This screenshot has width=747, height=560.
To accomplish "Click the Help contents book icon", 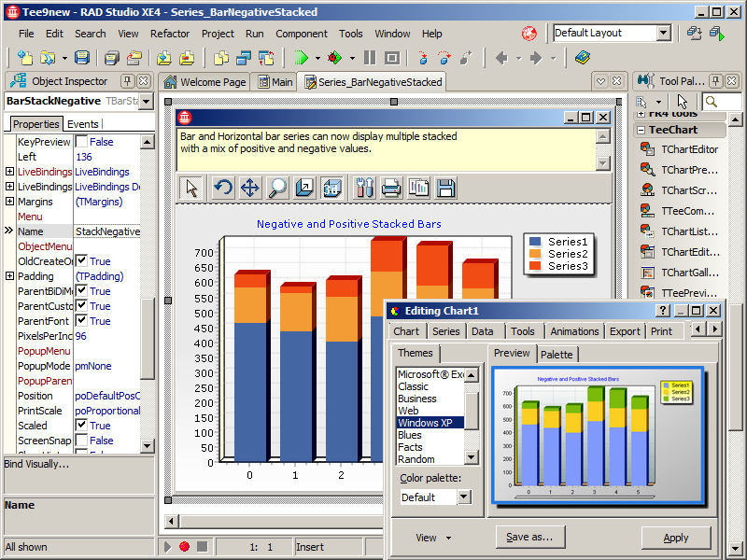I will 582,58.
